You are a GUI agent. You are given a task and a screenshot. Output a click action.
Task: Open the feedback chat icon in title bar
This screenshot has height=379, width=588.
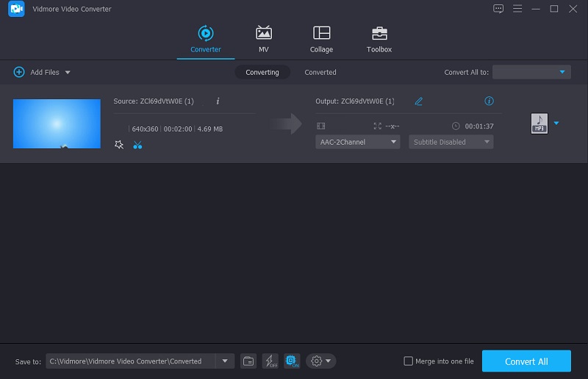coord(499,9)
